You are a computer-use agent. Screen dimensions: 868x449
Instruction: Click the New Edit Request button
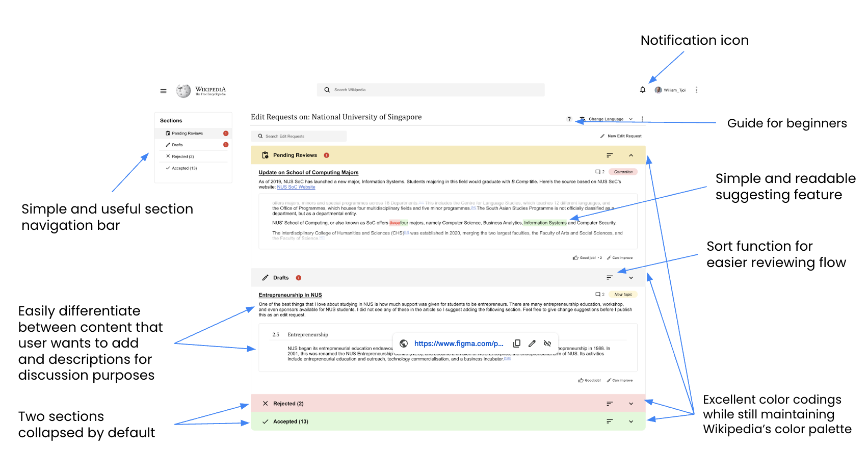621,136
